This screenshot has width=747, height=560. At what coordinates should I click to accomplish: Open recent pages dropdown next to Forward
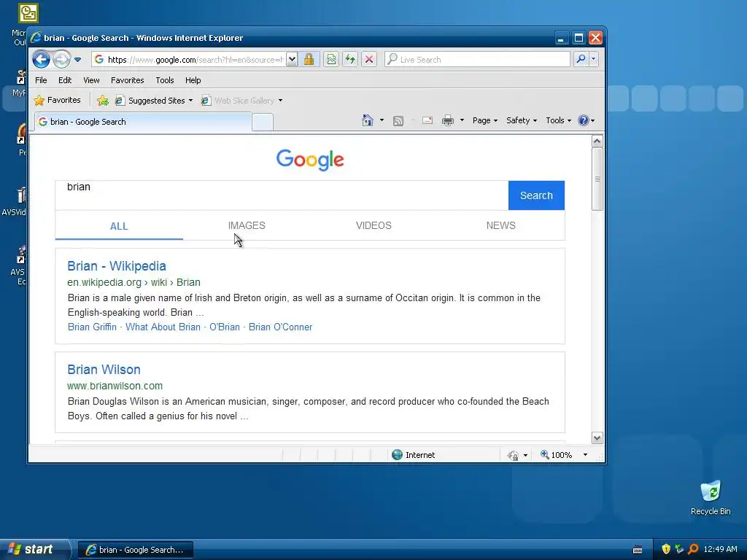click(x=77, y=60)
